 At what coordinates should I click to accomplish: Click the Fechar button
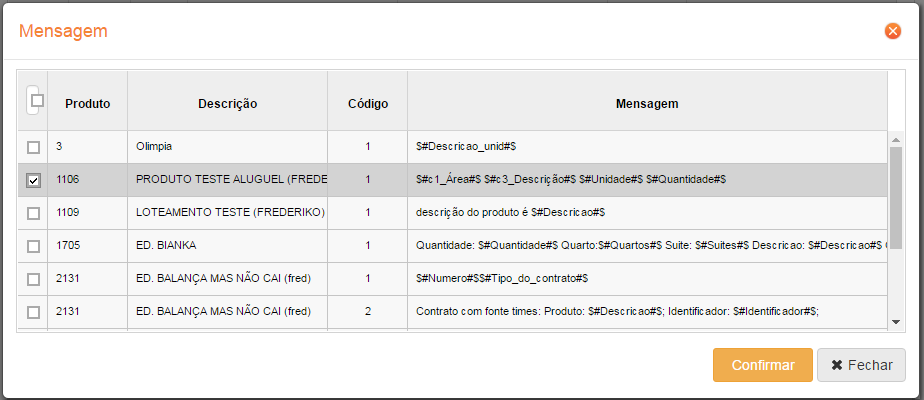coord(861,365)
